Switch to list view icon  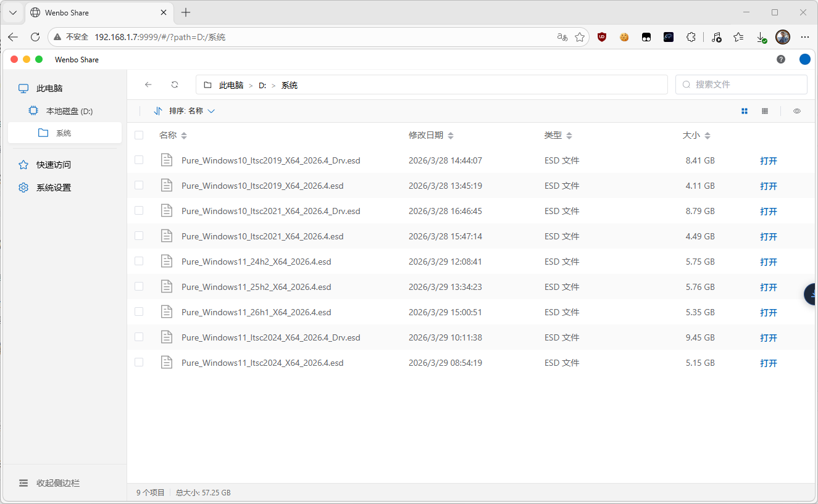click(745, 111)
